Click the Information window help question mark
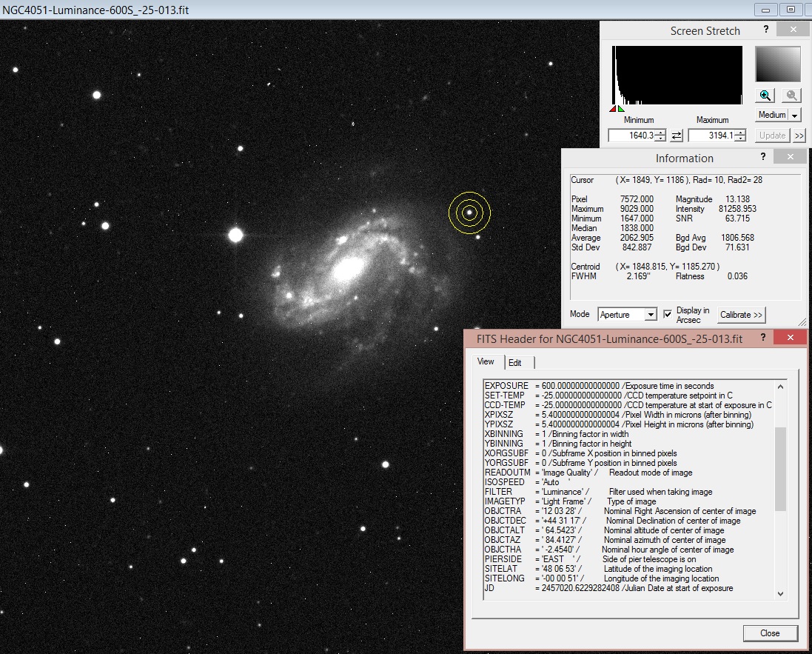The width and height of the screenshot is (812, 654). click(x=763, y=157)
